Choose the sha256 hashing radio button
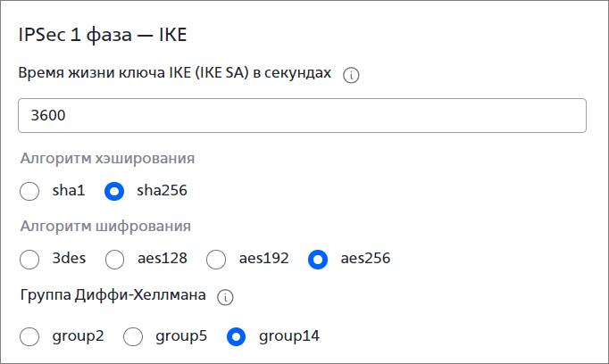The width and height of the screenshot is (609, 364). [x=114, y=191]
